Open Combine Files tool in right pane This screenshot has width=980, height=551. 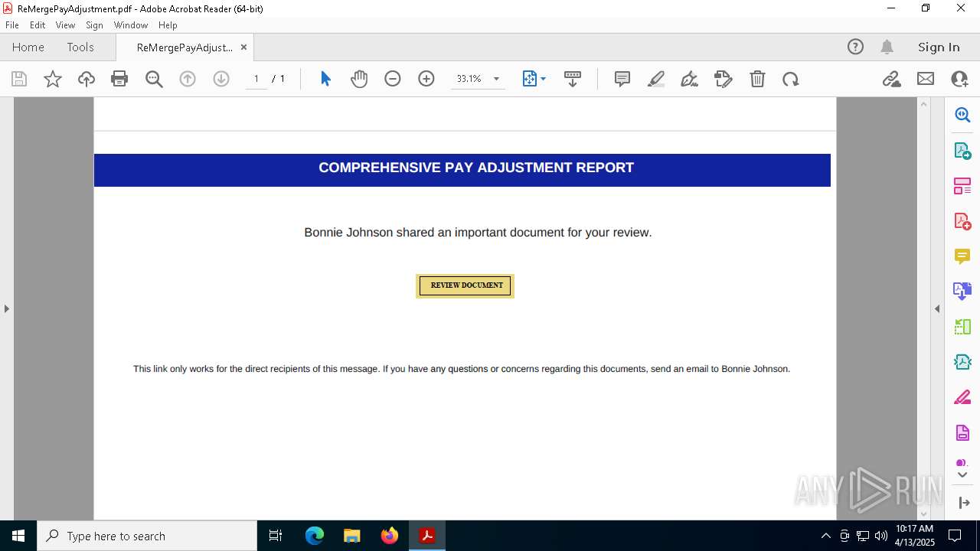[962, 291]
